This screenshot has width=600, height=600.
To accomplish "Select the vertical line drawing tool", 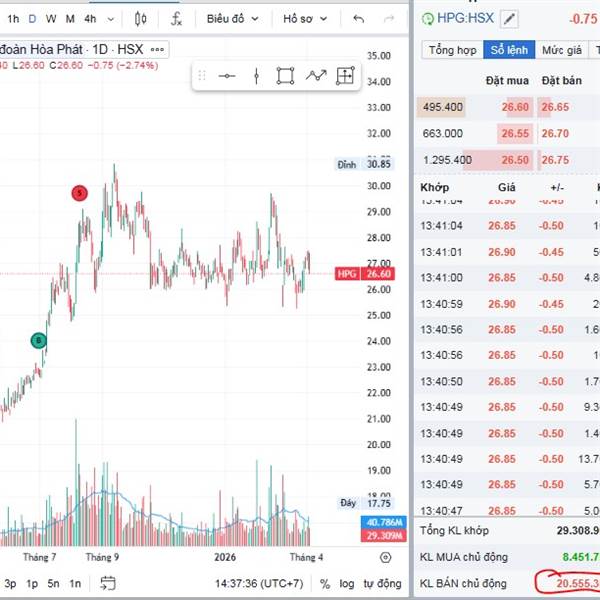I will click(256, 76).
